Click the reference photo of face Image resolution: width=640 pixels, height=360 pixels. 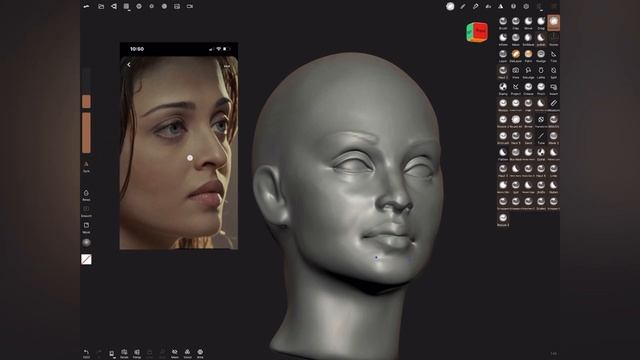pyautogui.click(x=179, y=146)
